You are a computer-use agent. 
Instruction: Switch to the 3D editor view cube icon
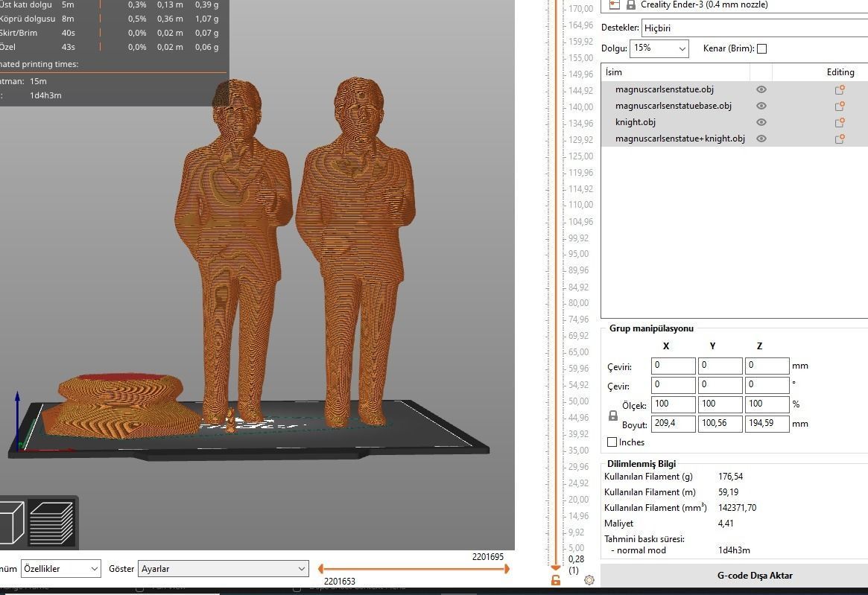tap(11, 523)
